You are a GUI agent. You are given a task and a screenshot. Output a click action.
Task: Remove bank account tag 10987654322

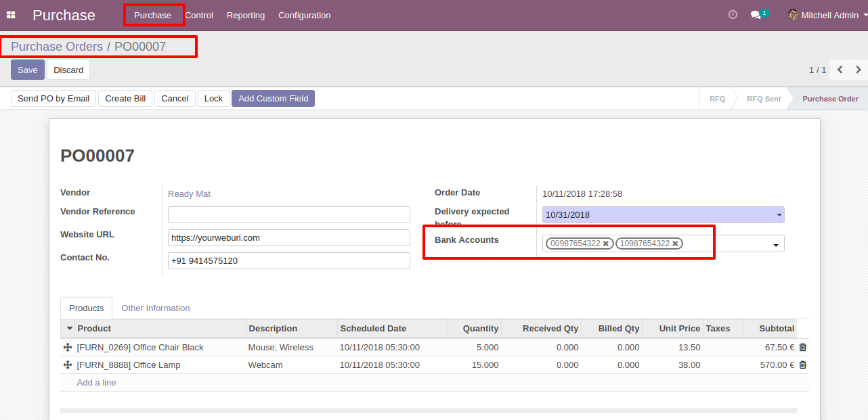click(x=675, y=243)
